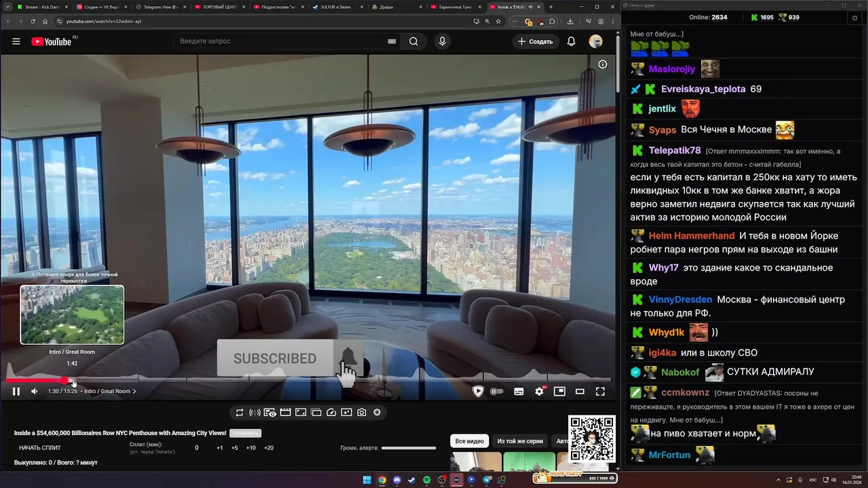
Task: Toggle loop icon in extension toolbar
Action: [239, 412]
